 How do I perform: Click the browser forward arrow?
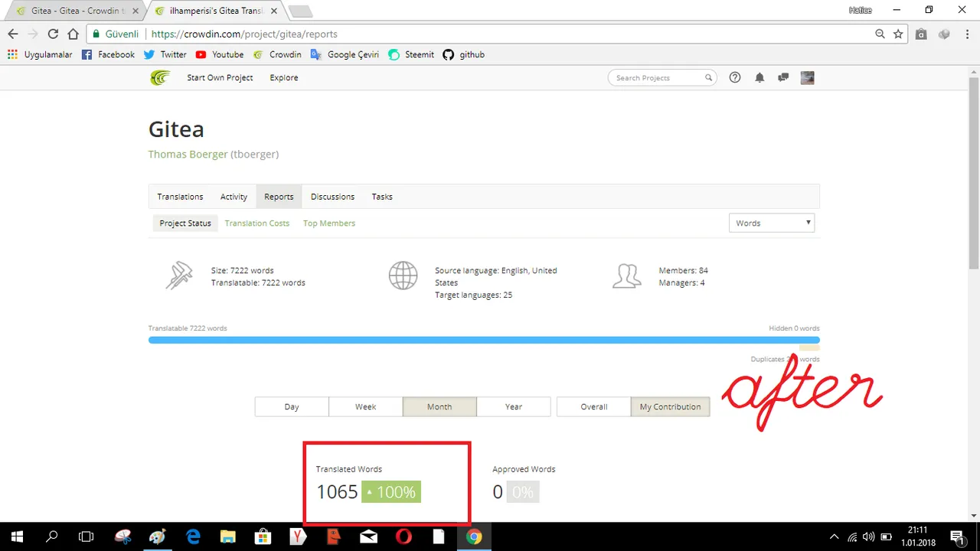33,34
